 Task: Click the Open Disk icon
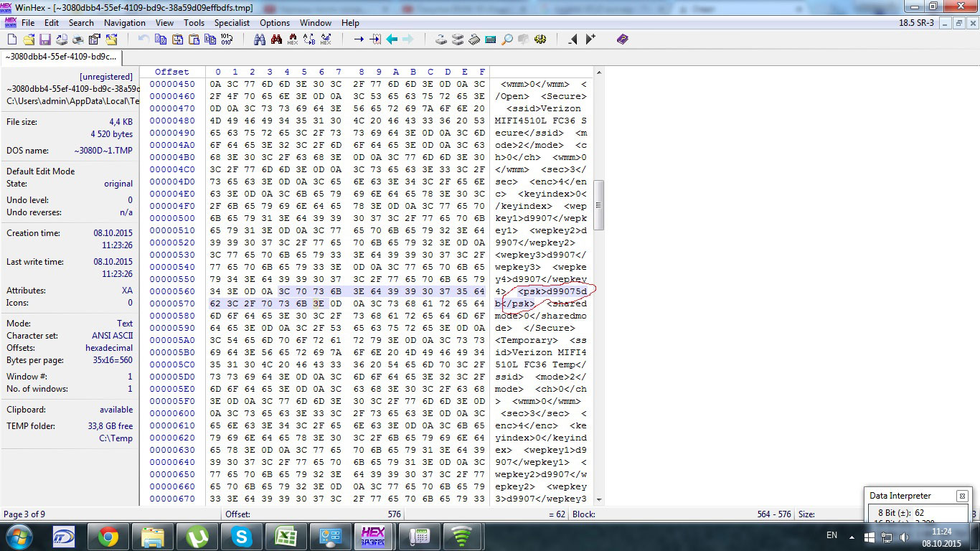[441, 39]
